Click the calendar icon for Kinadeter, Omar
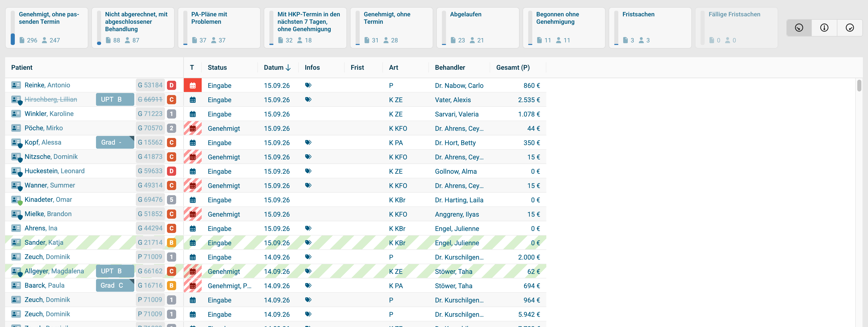Viewport: 868px width, 327px height. 192,200
